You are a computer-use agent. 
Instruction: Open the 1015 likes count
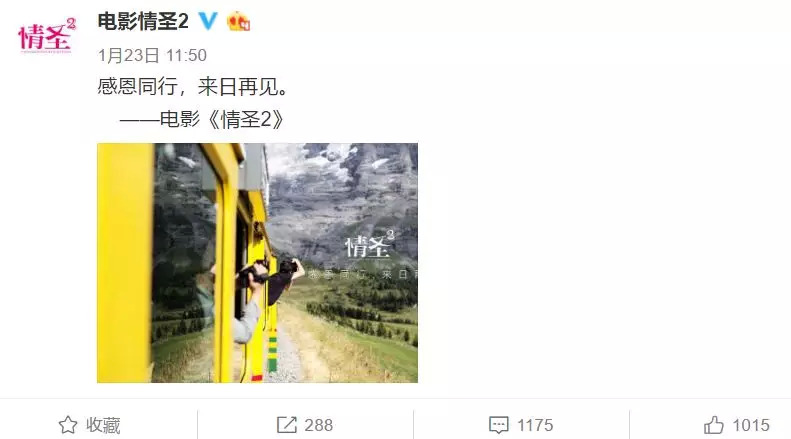(x=751, y=425)
